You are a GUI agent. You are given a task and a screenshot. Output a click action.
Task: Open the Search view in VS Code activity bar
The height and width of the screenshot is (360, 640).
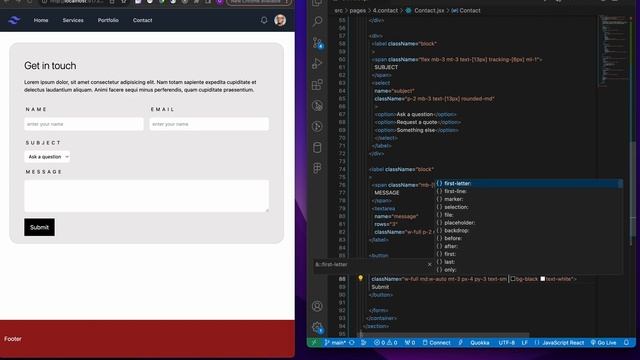317,21
